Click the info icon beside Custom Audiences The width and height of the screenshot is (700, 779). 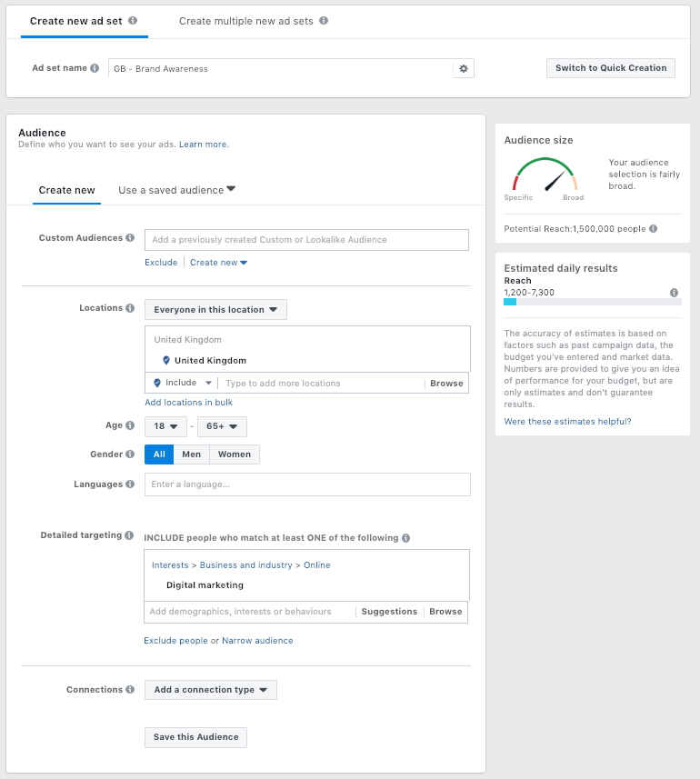(x=130, y=238)
